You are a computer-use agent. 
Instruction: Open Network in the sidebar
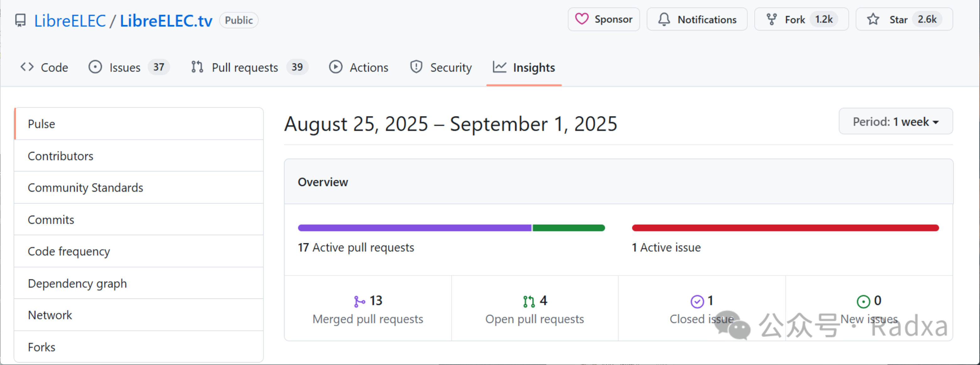(x=139, y=315)
